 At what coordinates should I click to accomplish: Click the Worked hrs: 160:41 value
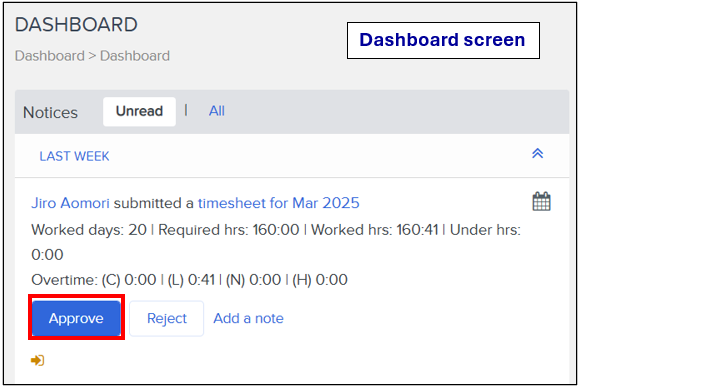pyautogui.click(x=374, y=230)
